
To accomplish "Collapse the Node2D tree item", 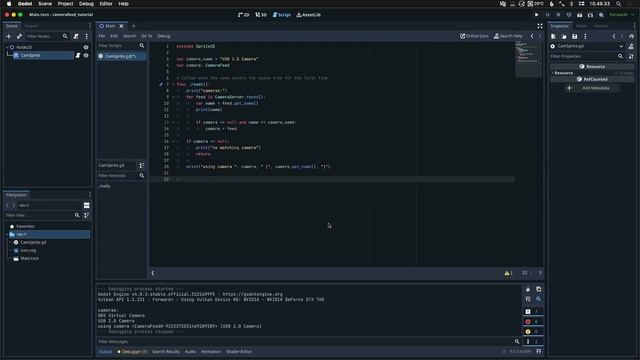I will 7,47.
